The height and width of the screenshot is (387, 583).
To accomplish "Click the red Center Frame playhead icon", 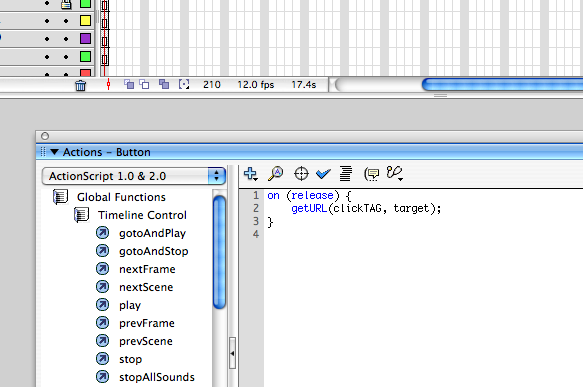I will (108, 84).
